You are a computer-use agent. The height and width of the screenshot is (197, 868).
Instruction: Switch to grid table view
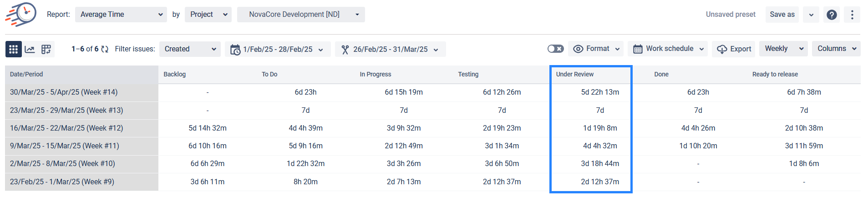pos(13,49)
